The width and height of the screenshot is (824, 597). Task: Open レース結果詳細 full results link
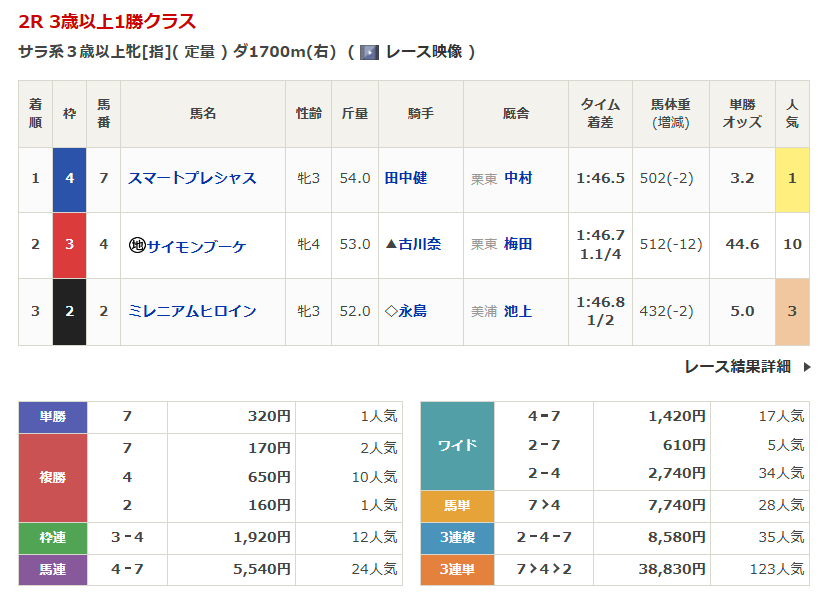point(737,367)
